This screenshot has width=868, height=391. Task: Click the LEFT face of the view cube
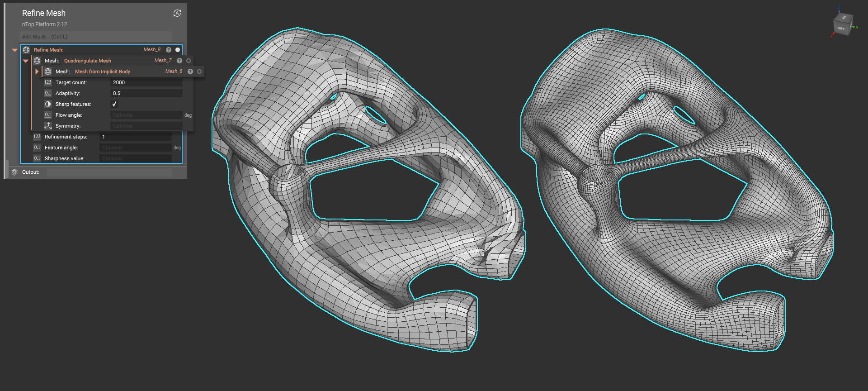tap(841, 29)
